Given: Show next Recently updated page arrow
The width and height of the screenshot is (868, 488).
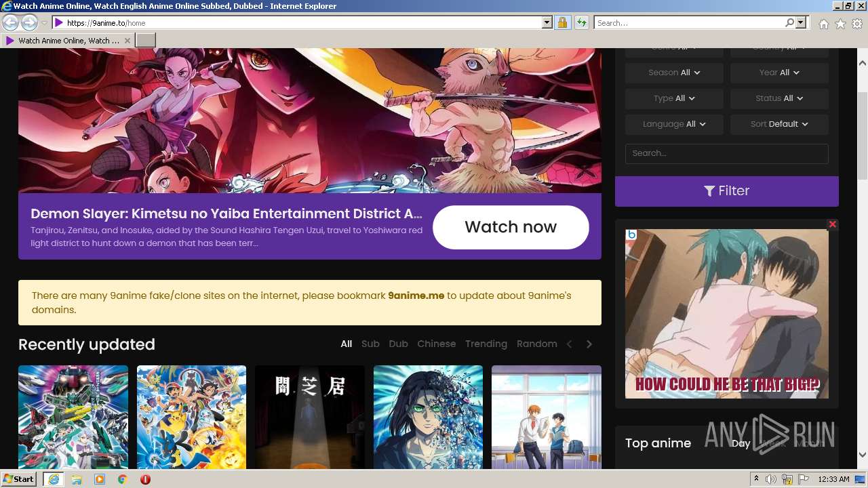Looking at the screenshot, I should pyautogui.click(x=589, y=344).
